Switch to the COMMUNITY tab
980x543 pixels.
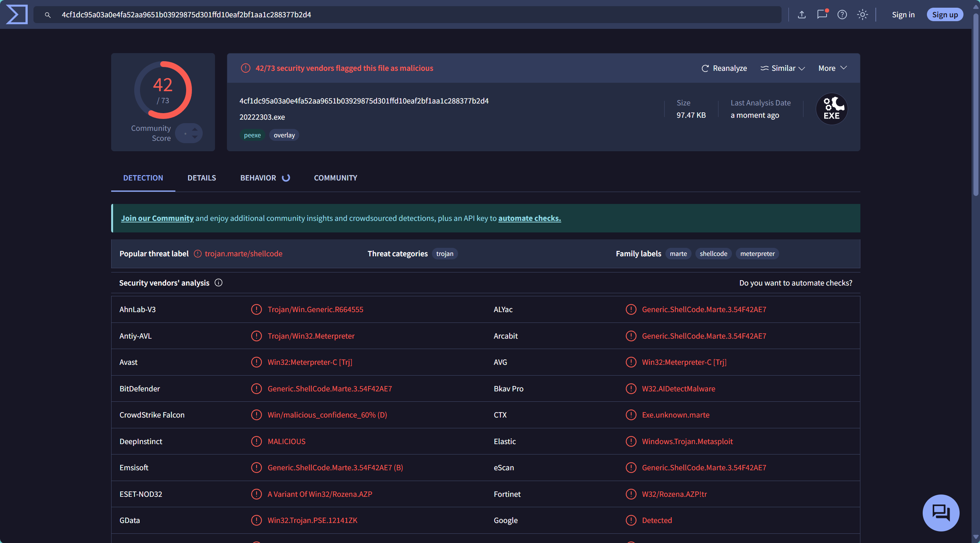(335, 178)
